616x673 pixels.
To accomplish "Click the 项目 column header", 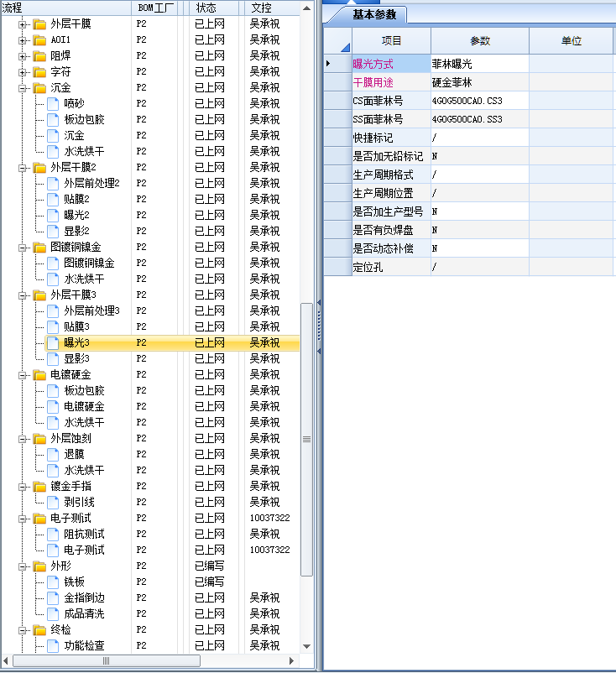I will (x=391, y=41).
